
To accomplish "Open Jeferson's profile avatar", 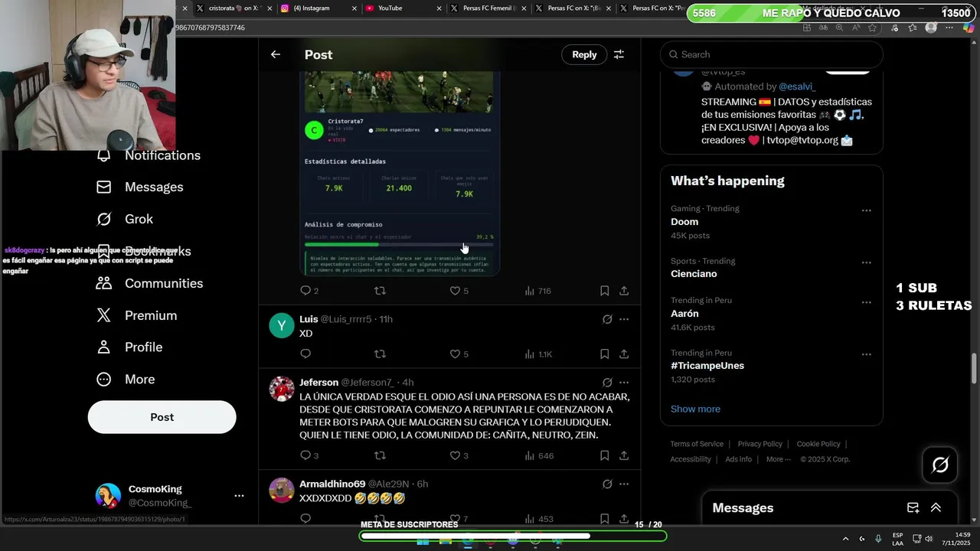I will pyautogui.click(x=282, y=389).
